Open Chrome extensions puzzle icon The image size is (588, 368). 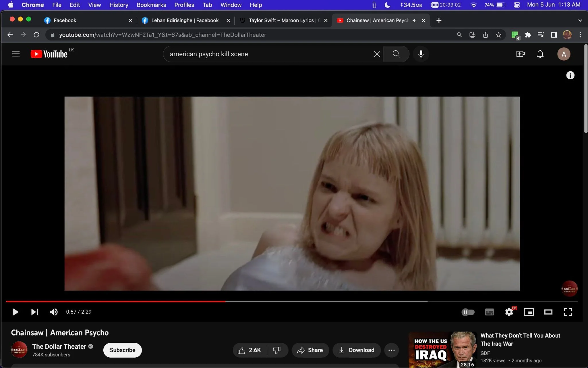click(528, 35)
